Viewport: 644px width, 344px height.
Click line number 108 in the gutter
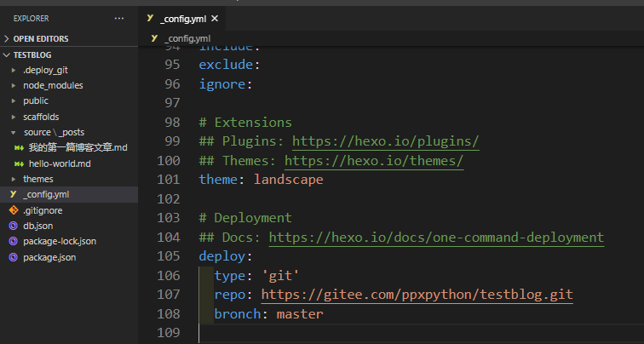click(169, 313)
